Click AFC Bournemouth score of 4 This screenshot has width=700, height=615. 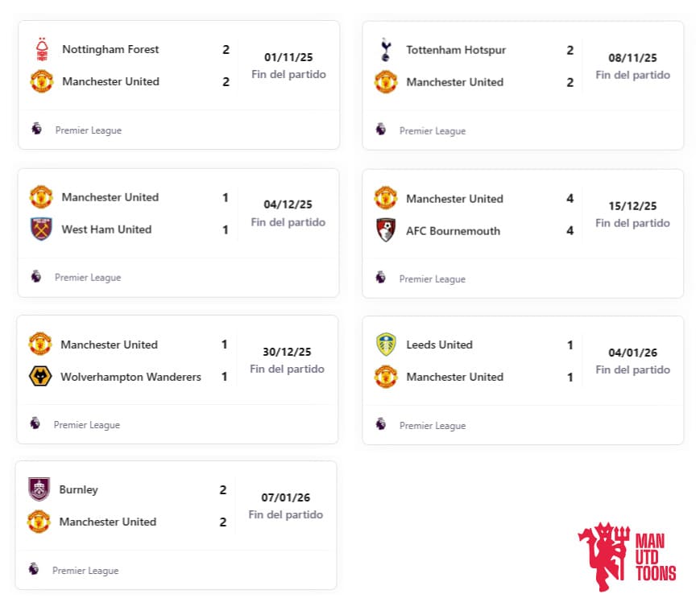[570, 231]
